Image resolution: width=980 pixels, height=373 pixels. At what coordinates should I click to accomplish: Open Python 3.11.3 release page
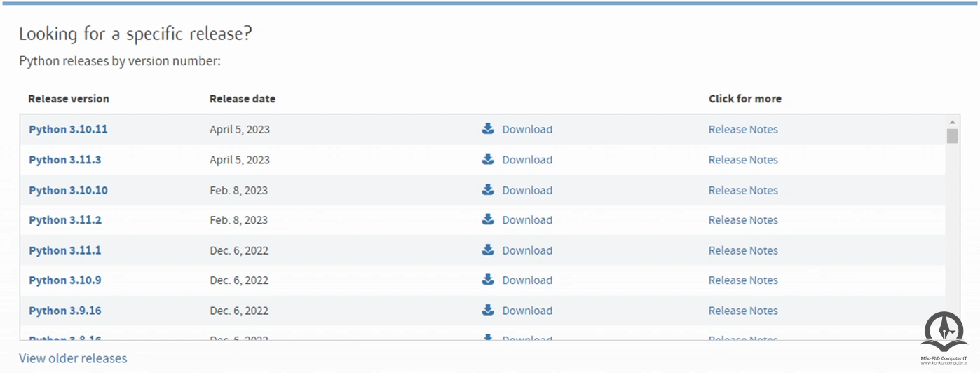click(x=64, y=160)
